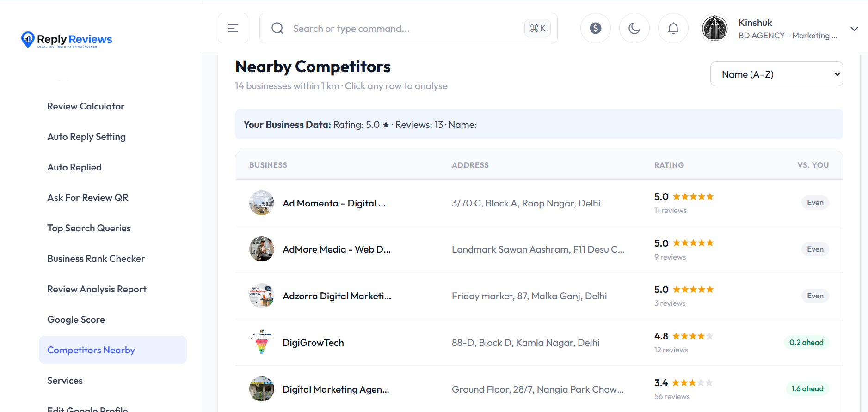Click Even badge for Adzorra
Screen dimensions: 868x412
tap(815, 296)
